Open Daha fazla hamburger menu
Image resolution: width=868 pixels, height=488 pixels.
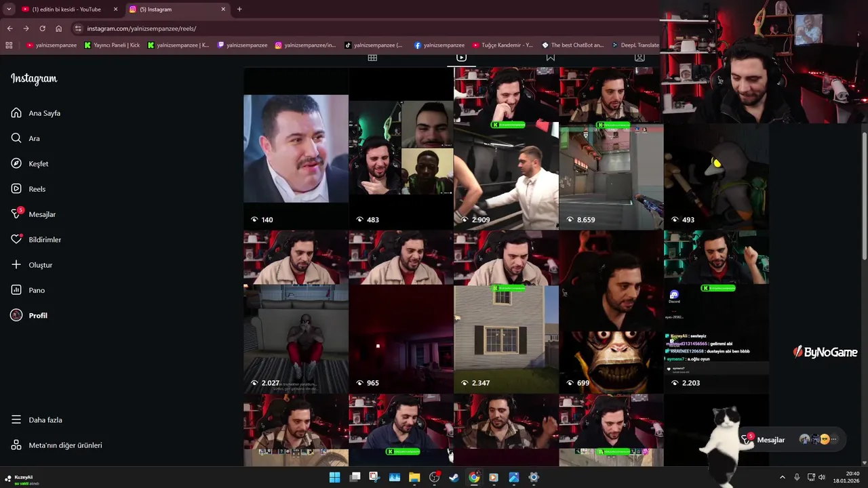[16, 420]
